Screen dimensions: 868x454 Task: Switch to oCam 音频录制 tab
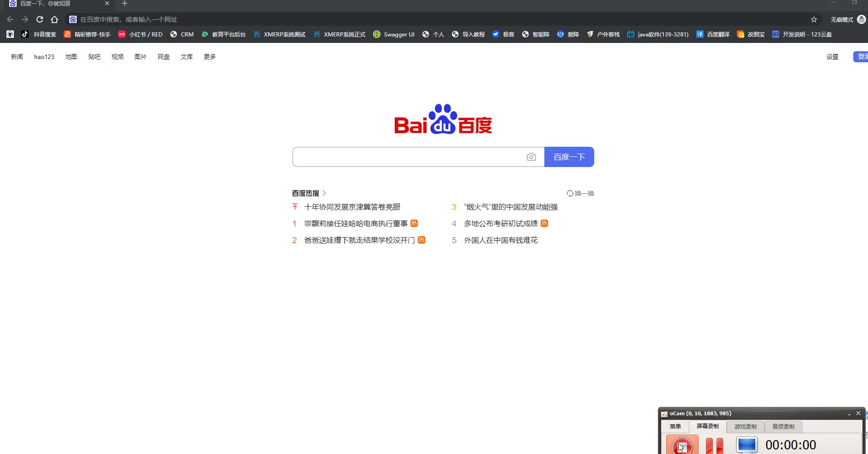click(784, 426)
